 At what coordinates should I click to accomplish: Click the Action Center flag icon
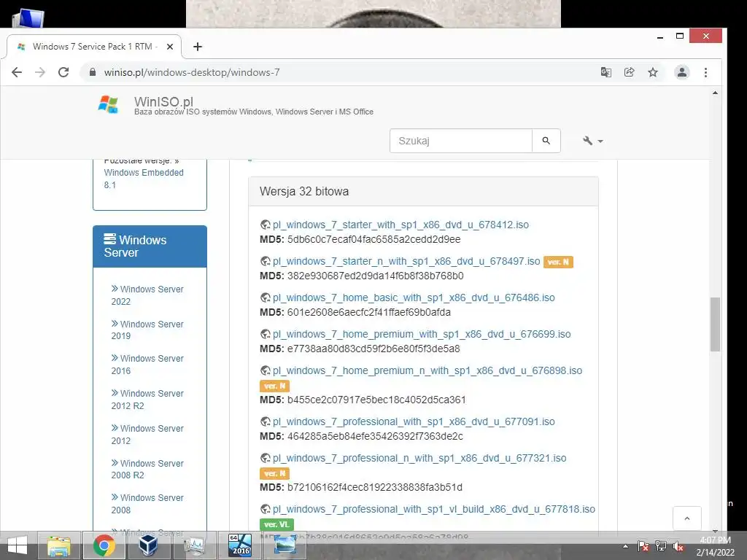click(643, 546)
